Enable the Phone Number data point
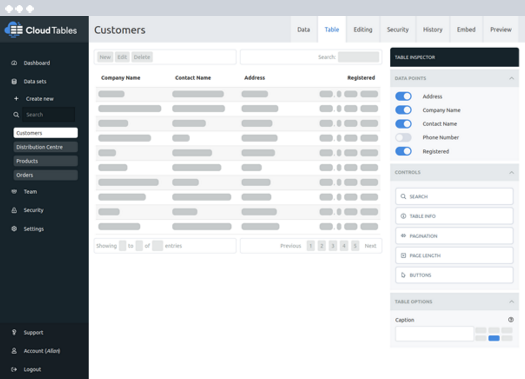525x379 pixels. (x=403, y=138)
